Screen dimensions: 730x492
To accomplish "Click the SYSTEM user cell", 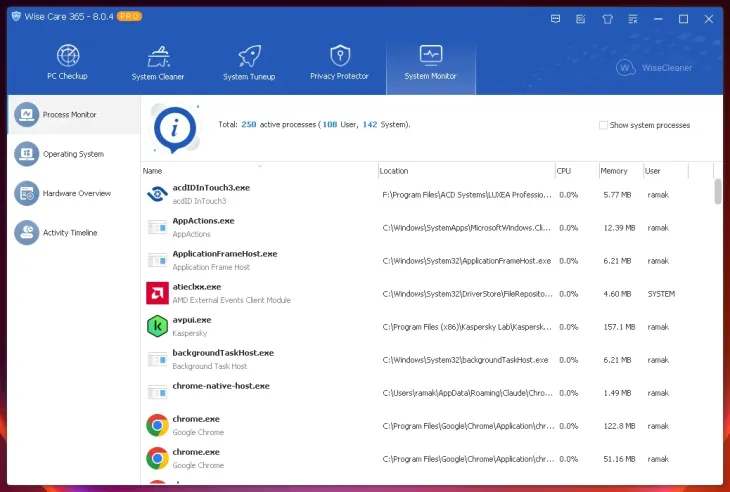I will click(x=661, y=294).
